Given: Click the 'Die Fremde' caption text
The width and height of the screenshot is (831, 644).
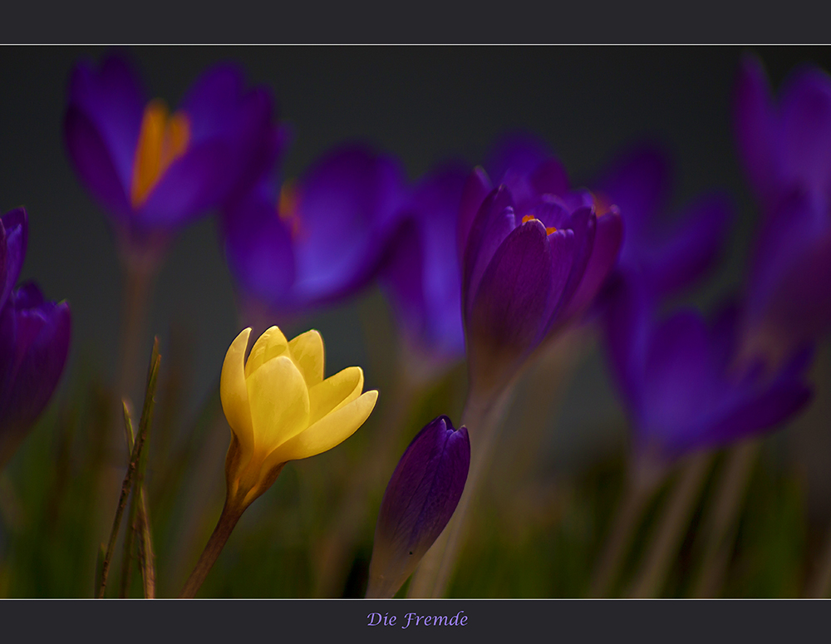Looking at the screenshot, I should point(417,619).
